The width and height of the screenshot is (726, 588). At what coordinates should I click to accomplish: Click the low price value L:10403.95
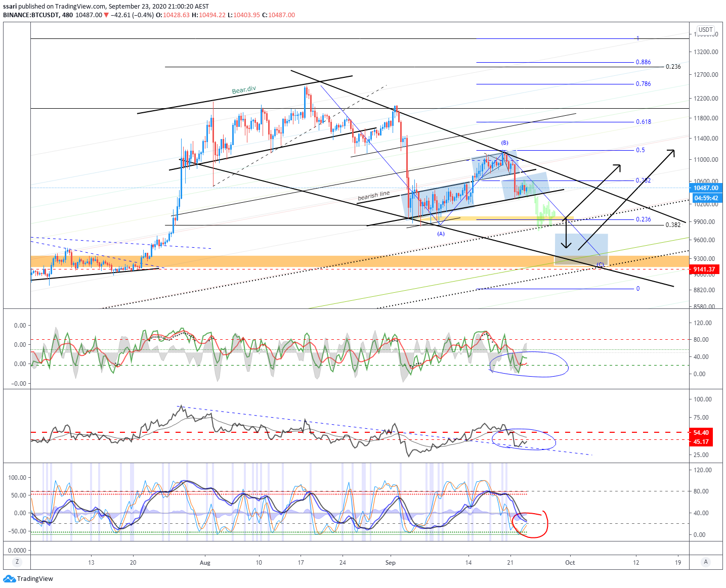(x=243, y=15)
